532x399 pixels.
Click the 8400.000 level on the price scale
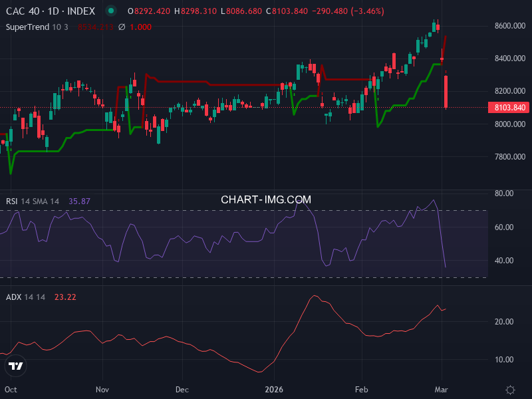click(x=507, y=59)
